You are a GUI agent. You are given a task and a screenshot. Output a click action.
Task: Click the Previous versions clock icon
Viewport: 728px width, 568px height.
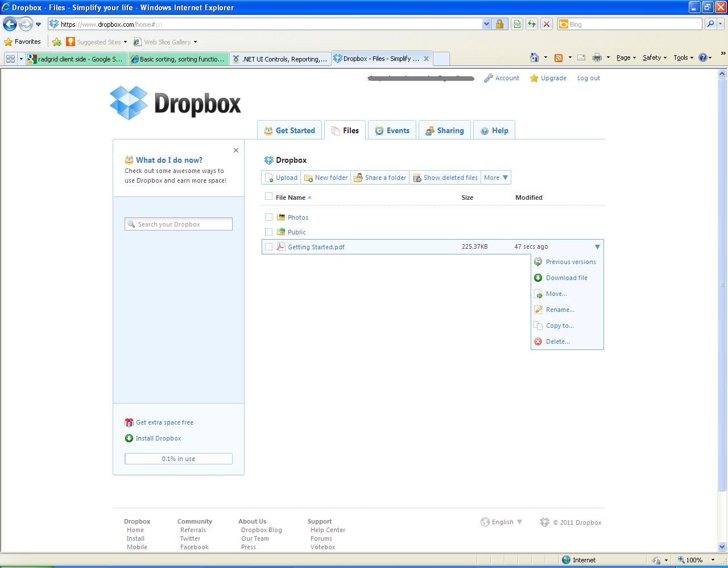point(538,262)
